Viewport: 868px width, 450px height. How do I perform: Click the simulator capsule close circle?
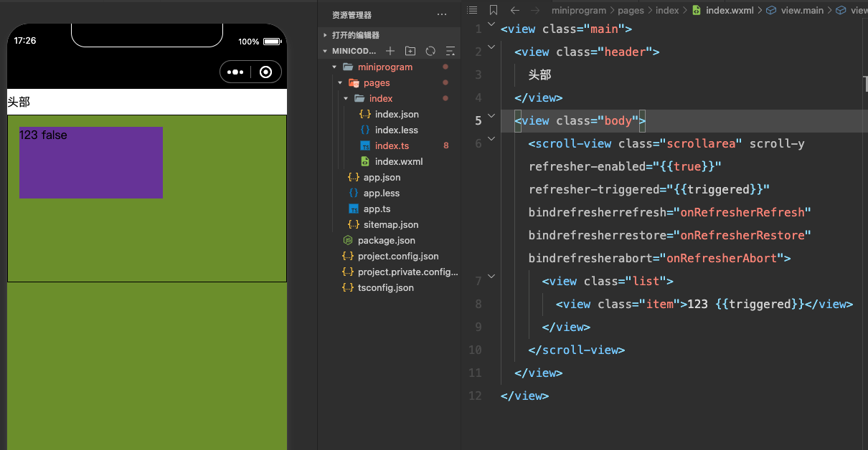click(x=265, y=72)
